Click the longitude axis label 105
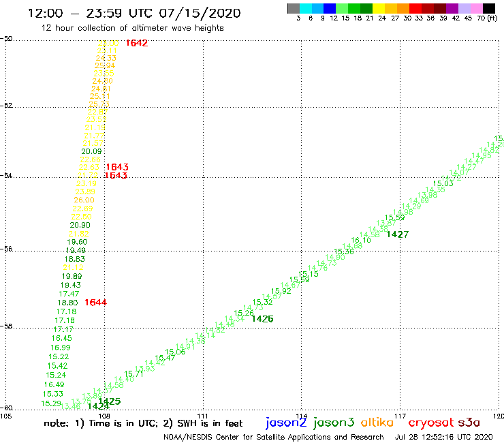Screen dimensions: 504x443 pyautogui.click(x=5, y=416)
